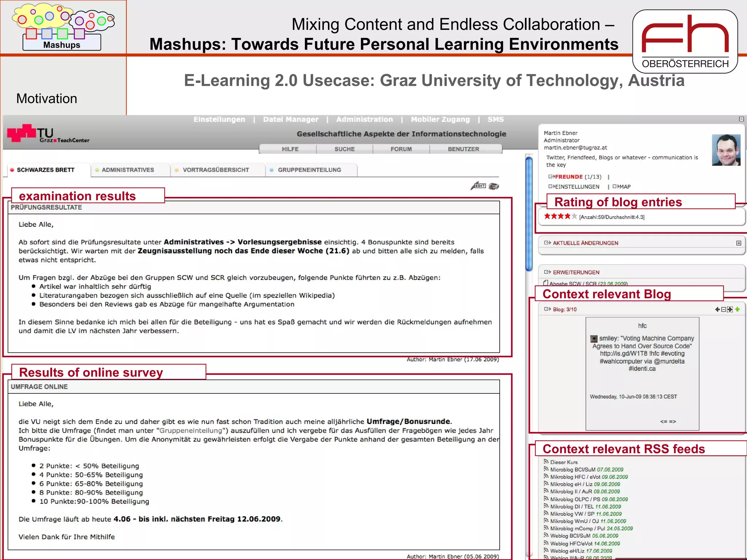Viewport: 747px width, 560px height.
Task: Click the back arrow icon in Blog widget
Action: [717, 310]
